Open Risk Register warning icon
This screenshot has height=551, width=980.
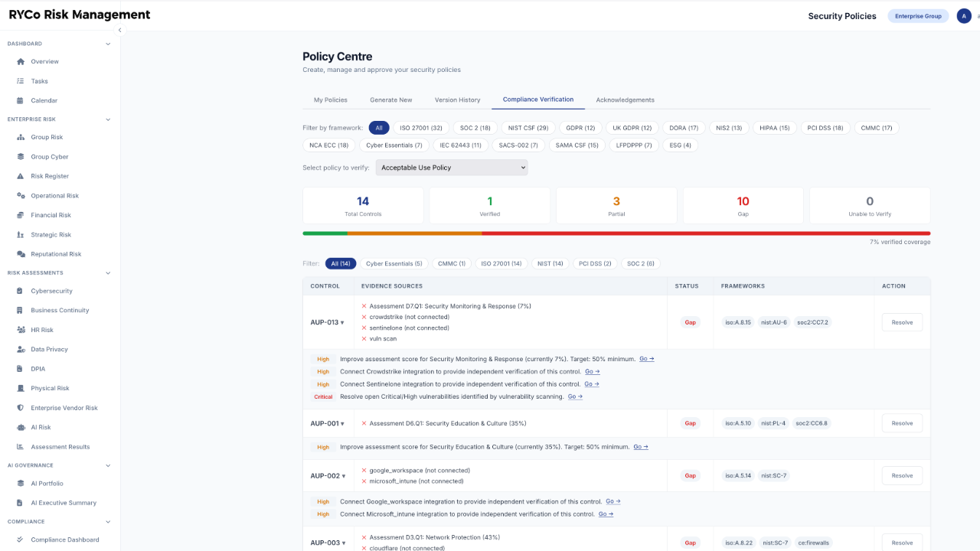21,176
